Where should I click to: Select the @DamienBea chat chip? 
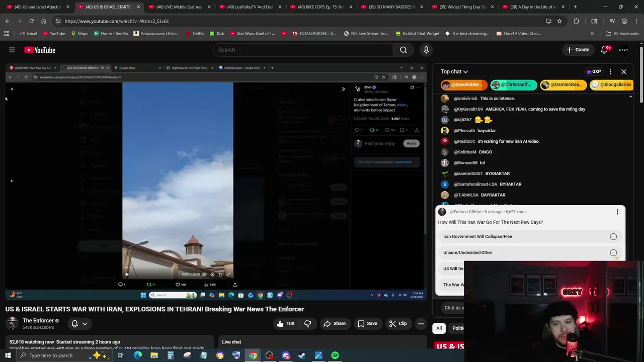click(562, 84)
